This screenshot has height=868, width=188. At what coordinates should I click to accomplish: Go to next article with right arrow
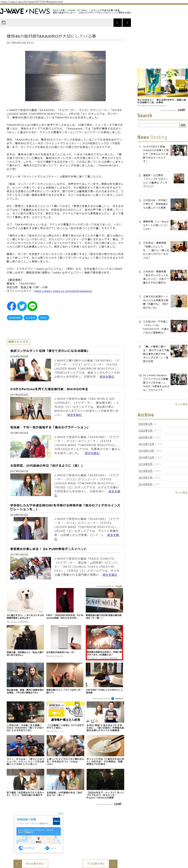tap(127, 23)
